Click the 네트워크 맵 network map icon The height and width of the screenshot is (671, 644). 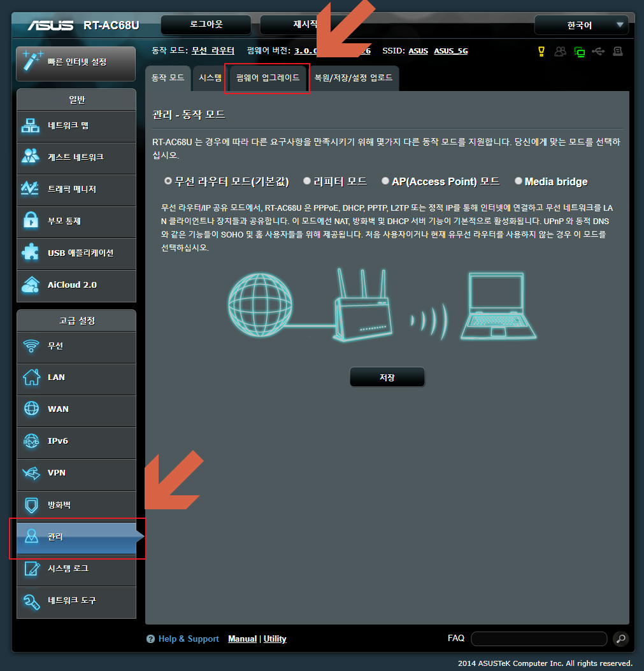coord(31,126)
